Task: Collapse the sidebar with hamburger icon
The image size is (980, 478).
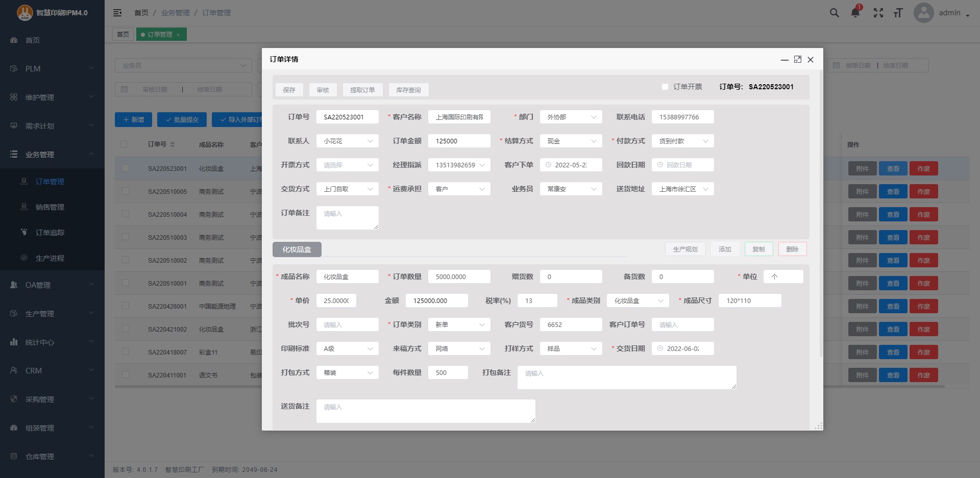Action: tap(117, 13)
